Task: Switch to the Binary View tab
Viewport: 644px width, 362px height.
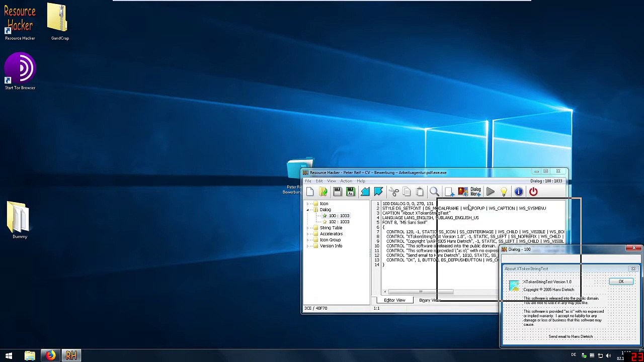Action: pos(429,300)
